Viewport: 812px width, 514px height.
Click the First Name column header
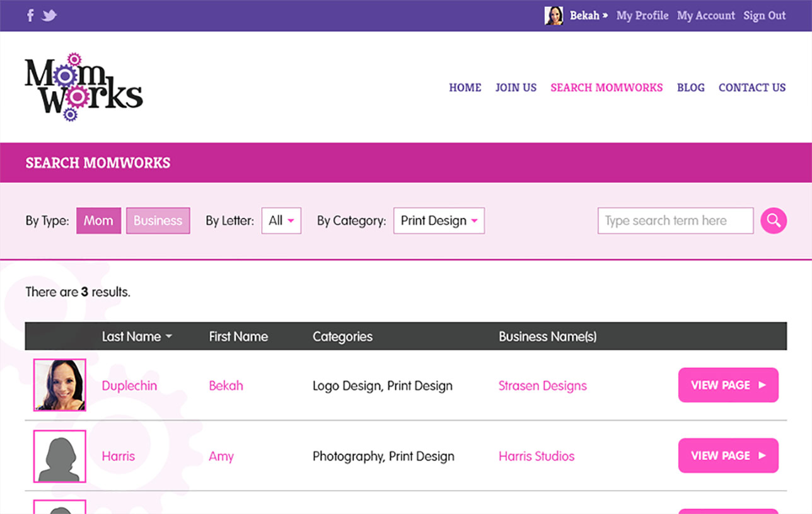click(238, 336)
